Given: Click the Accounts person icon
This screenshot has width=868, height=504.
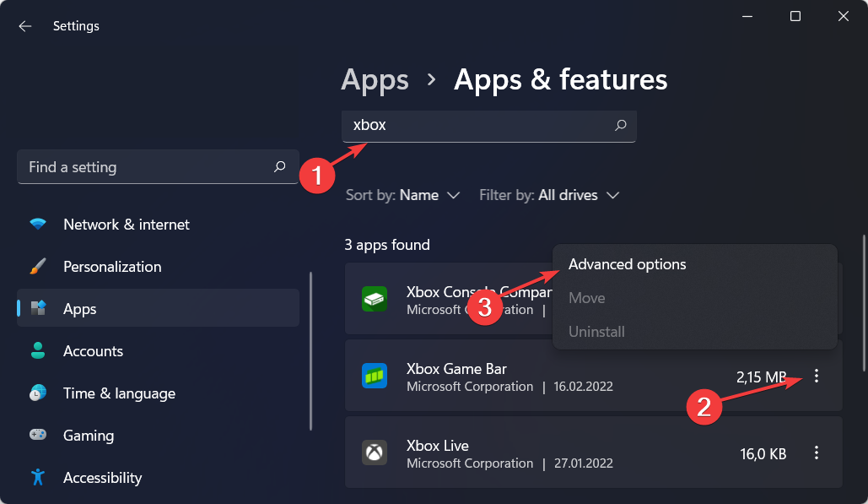Looking at the screenshot, I should [x=38, y=350].
